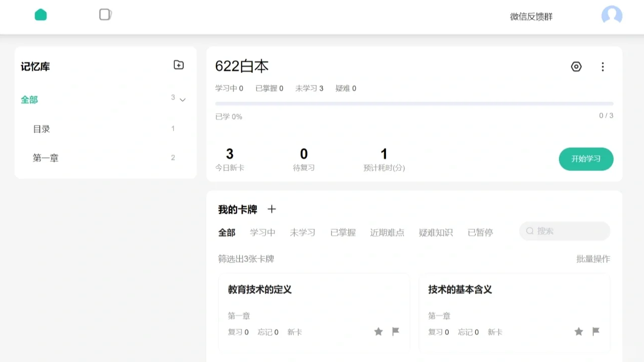Create a new deck with folder-plus icon
The image size is (644, 362).
coord(179,65)
